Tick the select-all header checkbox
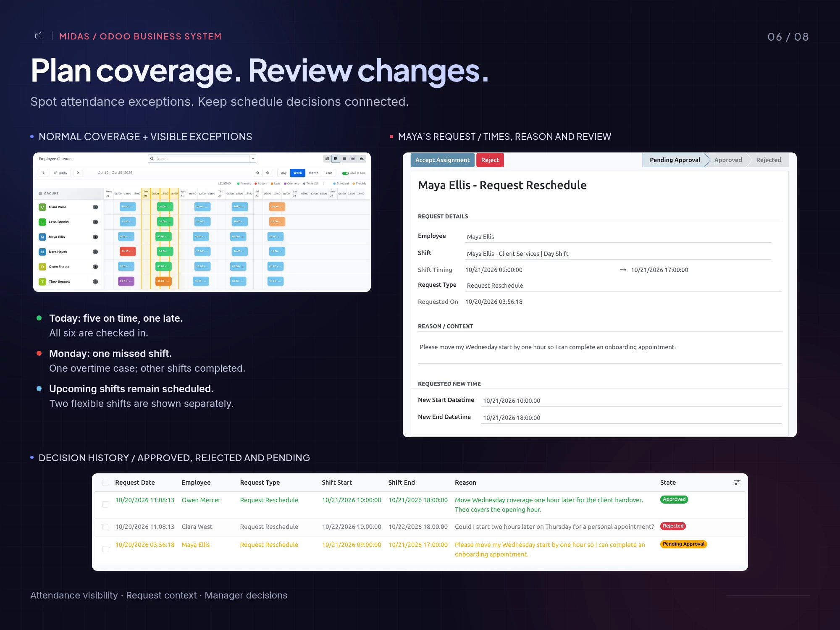This screenshot has height=630, width=840. (x=105, y=483)
